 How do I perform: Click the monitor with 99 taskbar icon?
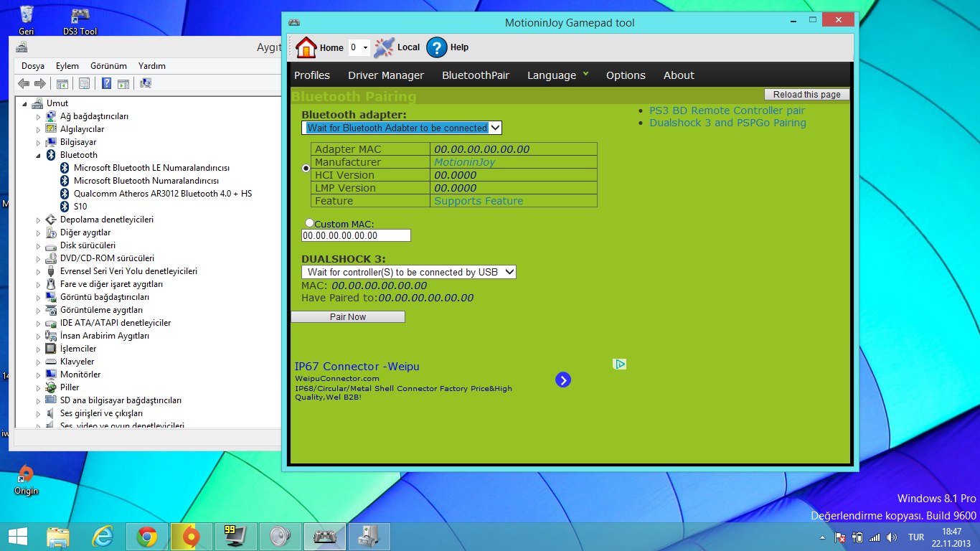(235, 537)
